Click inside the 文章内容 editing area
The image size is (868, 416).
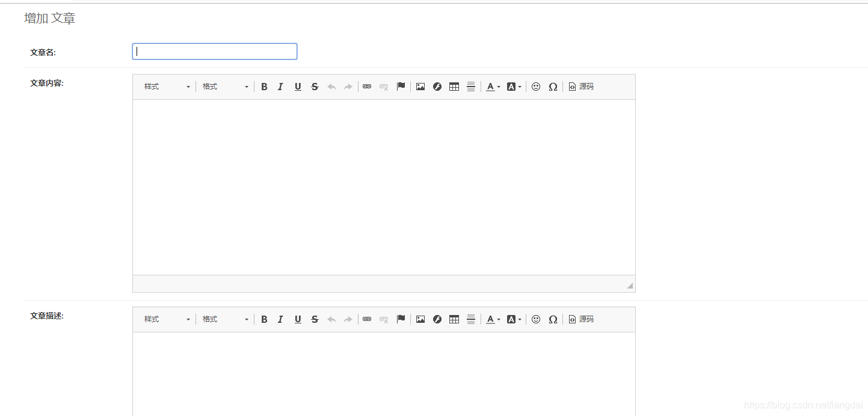click(x=384, y=187)
